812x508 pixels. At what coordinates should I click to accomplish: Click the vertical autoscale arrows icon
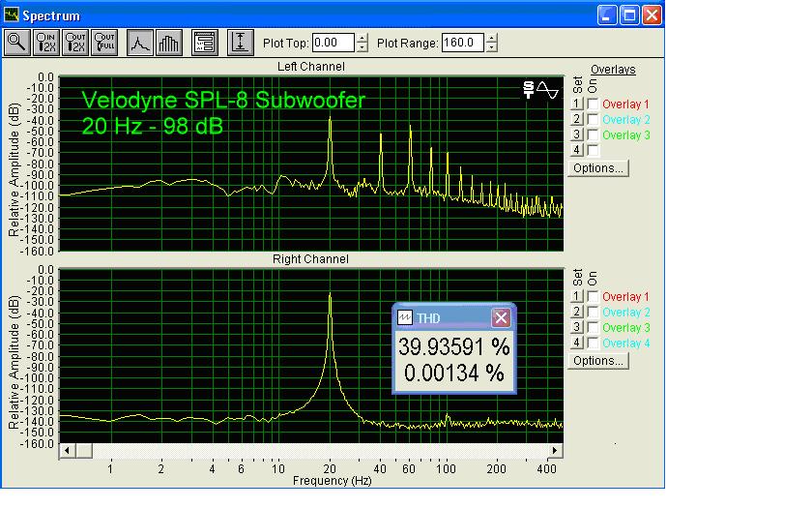click(241, 43)
